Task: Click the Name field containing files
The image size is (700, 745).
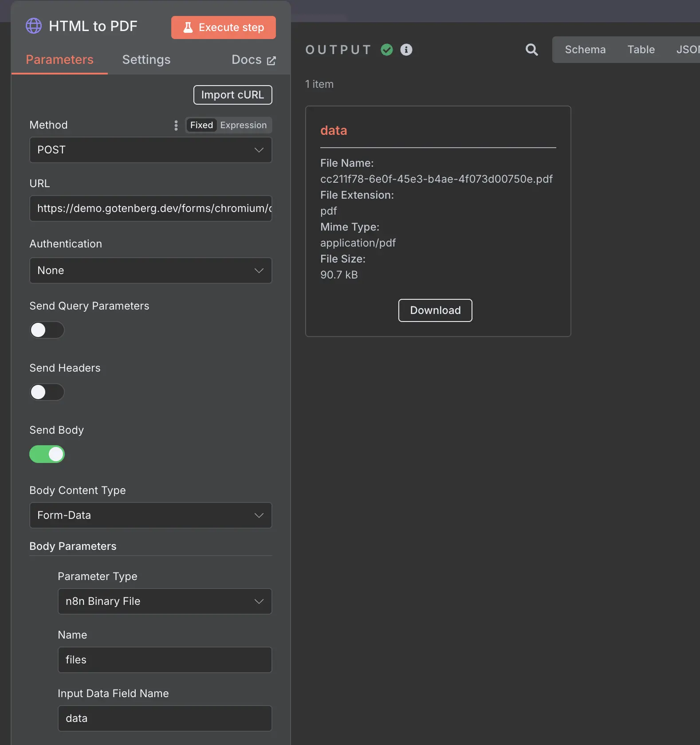Action: click(x=165, y=660)
